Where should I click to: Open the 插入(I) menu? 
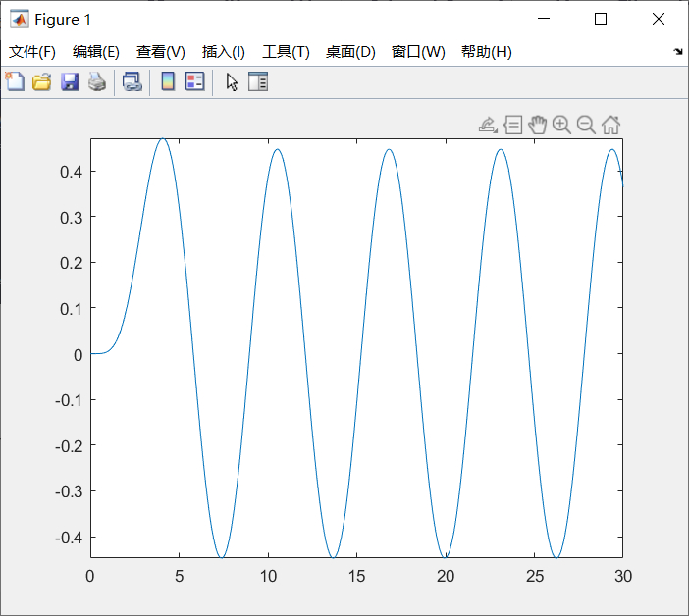point(223,52)
